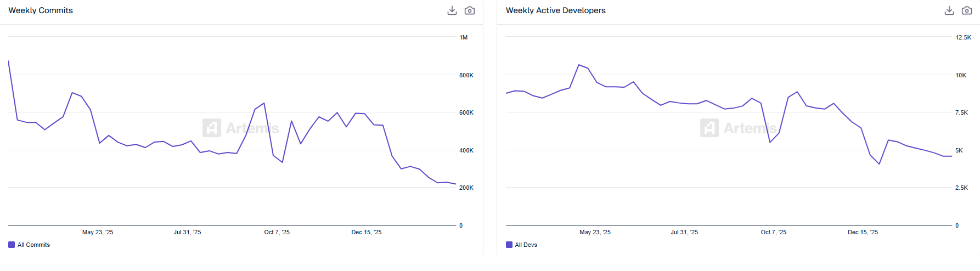Take screenshot of Weekly Active Developers chart

coord(967,10)
